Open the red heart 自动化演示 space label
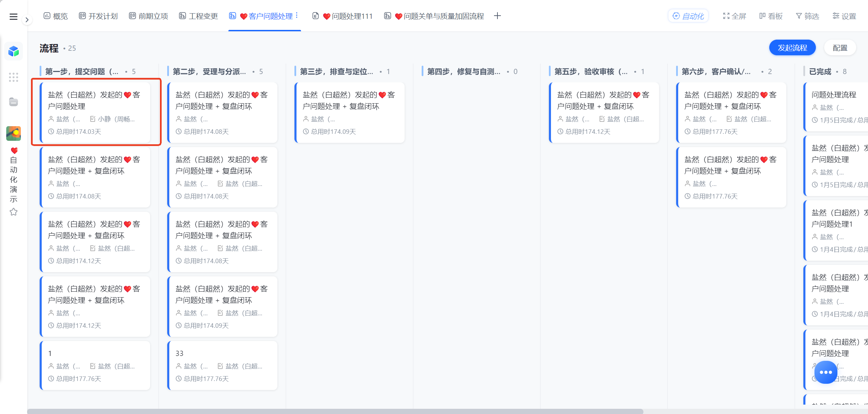The height and width of the screenshot is (414, 868). click(x=14, y=175)
